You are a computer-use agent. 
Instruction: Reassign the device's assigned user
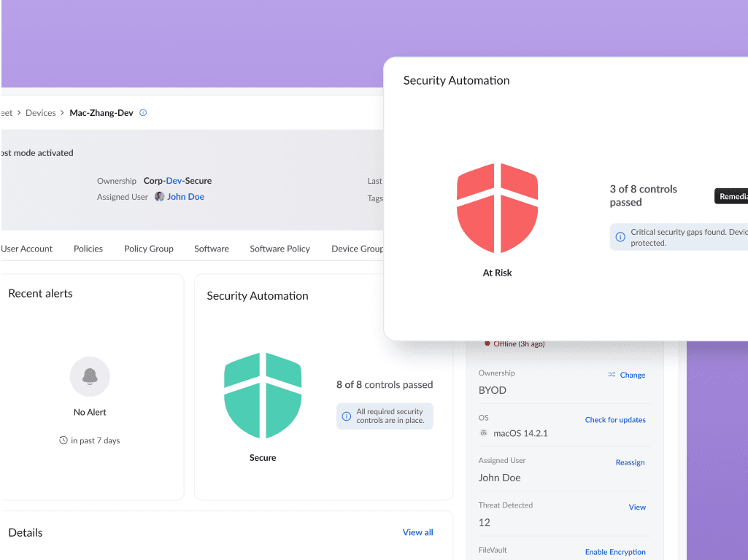630,462
